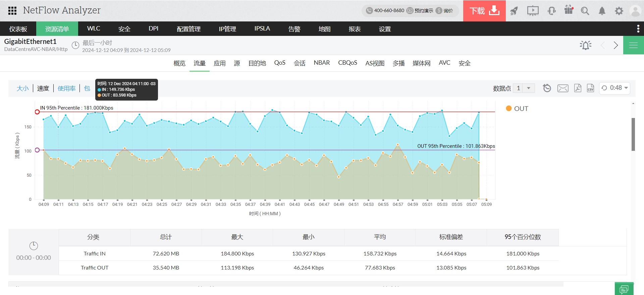Email the traffic report via envelope icon
Viewport: 644px width, 295px height.
point(562,88)
